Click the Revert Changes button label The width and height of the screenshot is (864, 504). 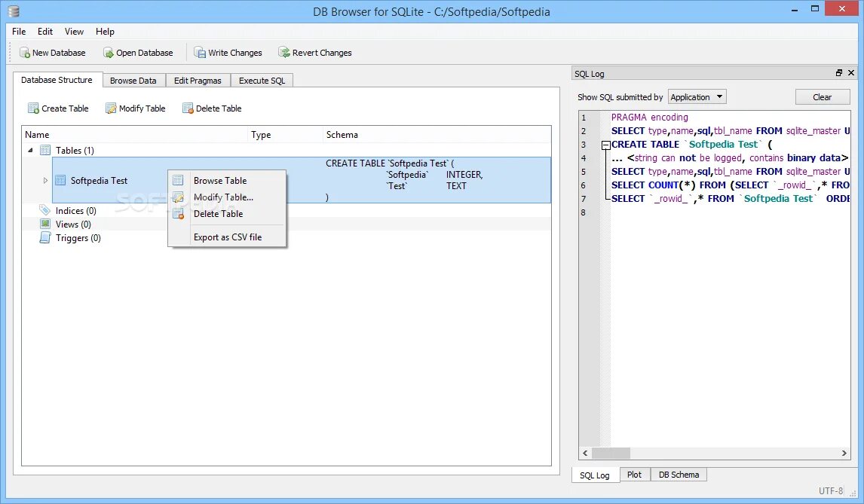point(322,53)
